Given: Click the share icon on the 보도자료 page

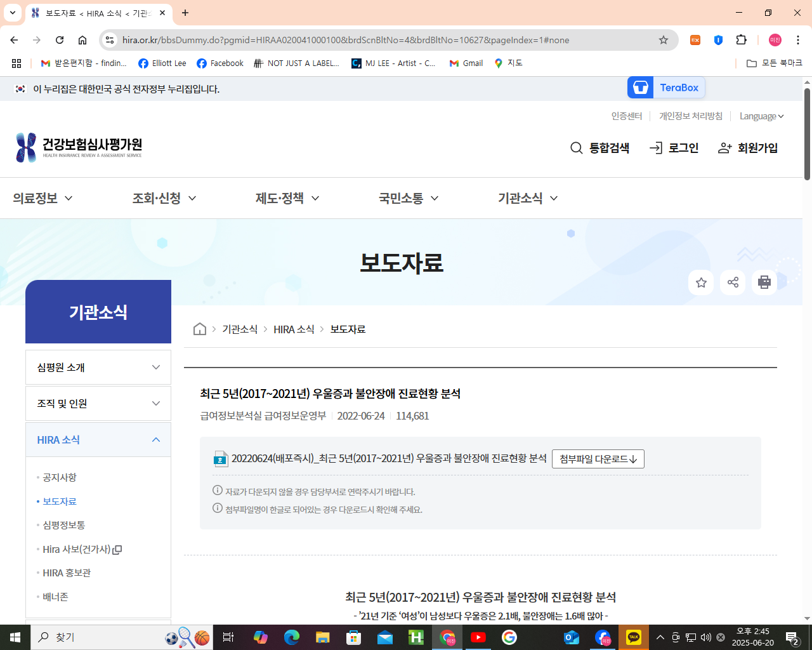Looking at the screenshot, I should click(732, 282).
